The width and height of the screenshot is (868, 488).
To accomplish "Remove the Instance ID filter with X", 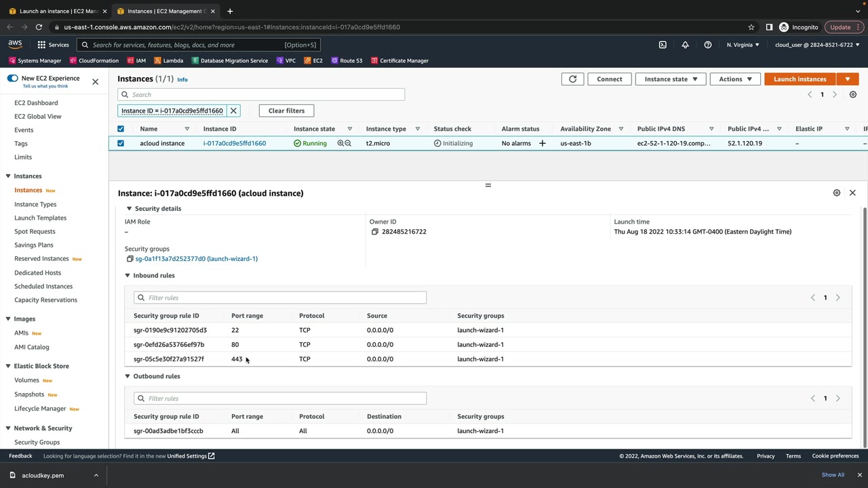I will click(x=233, y=111).
